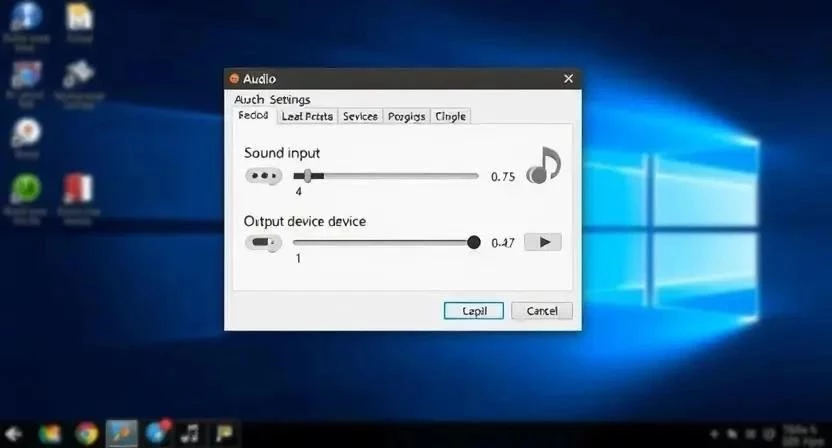This screenshot has width=832, height=448.
Task: Click the blue globe taskbar icon with badge
Action: tap(156, 433)
